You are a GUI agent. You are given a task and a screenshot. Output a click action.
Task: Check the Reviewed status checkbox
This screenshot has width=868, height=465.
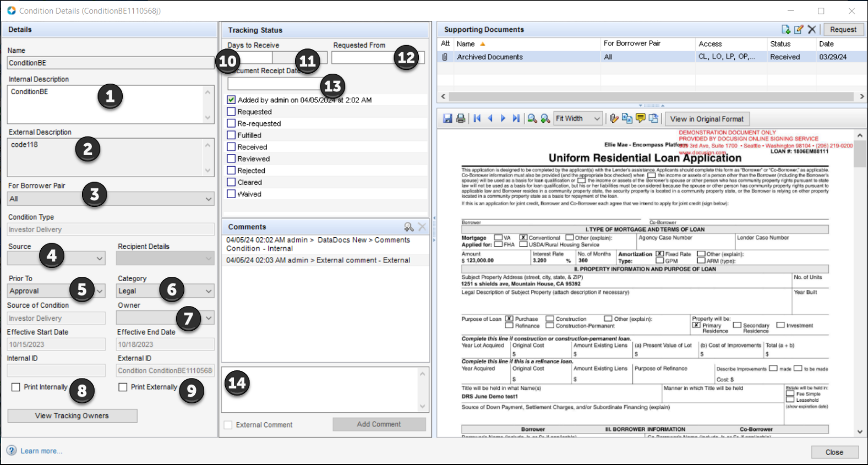231,158
